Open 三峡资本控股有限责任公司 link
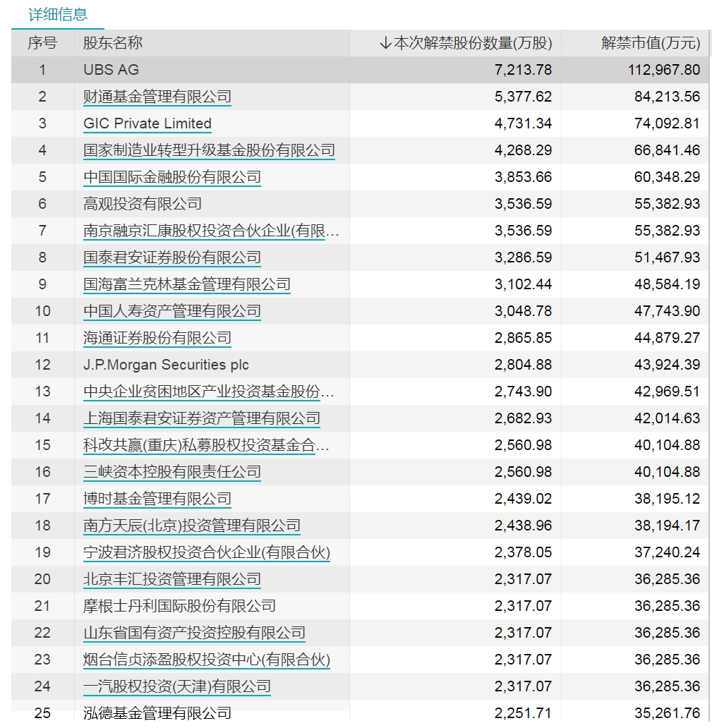This screenshot has height=728, width=712. pyautogui.click(x=172, y=472)
